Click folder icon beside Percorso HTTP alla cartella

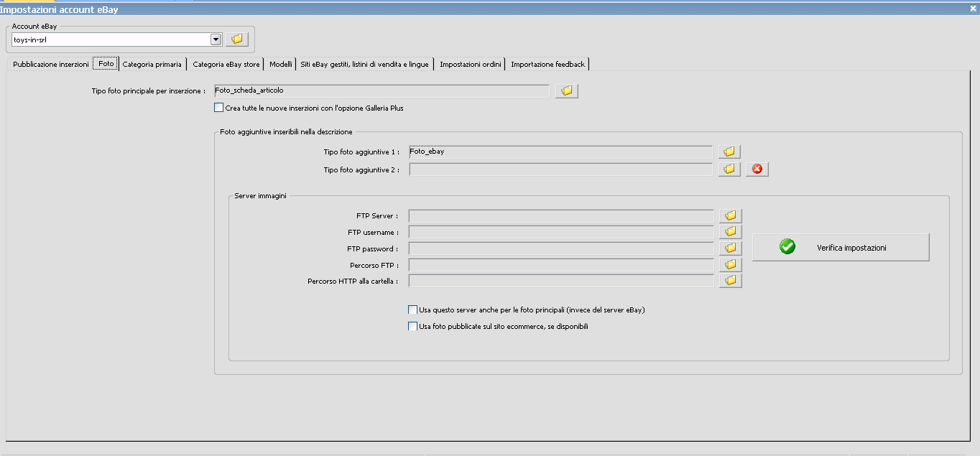coord(731,281)
